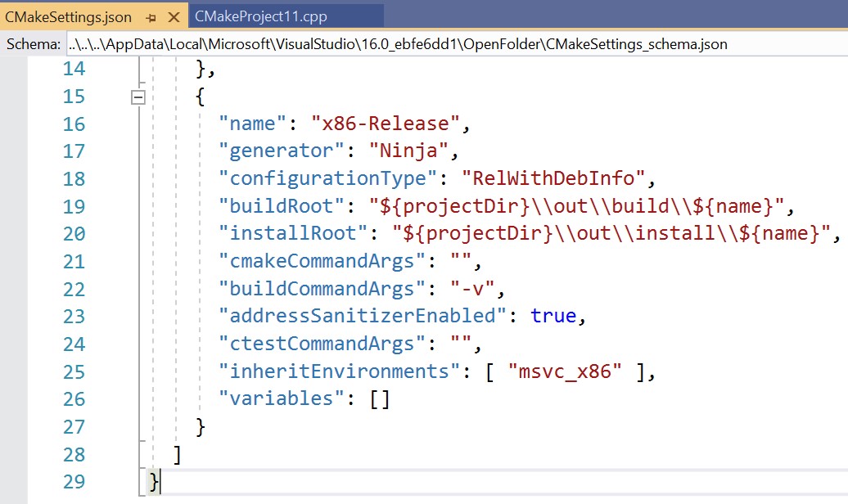The height and width of the screenshot is (504, 848).
Task: Click the buildRoot path string
Action: (x=576, y=206)
